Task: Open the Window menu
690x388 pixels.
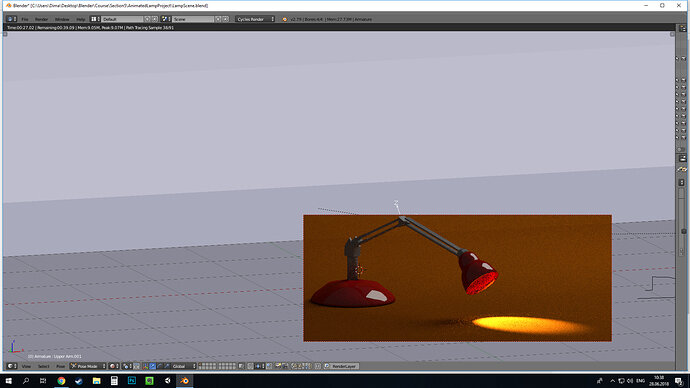Action: (62, 19)
